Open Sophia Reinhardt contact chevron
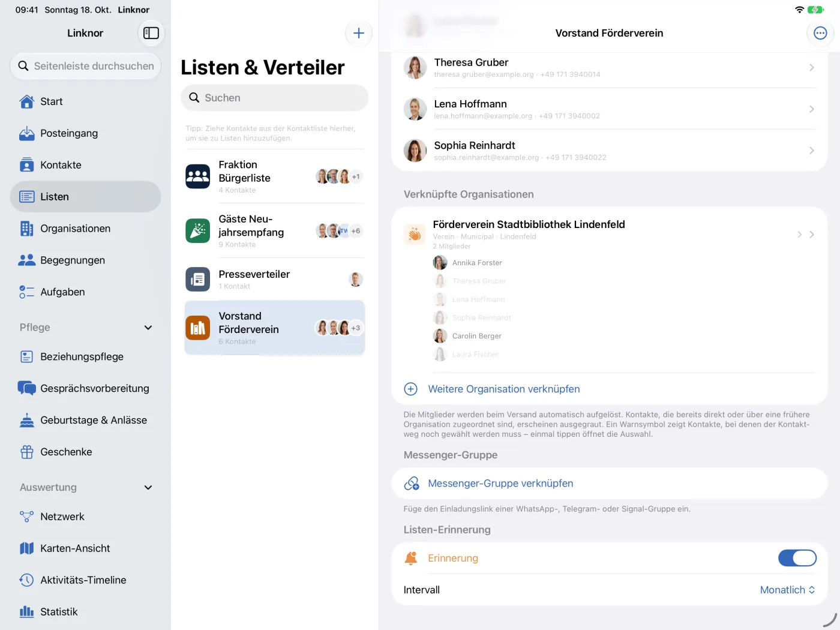This screenshot has height=630, width=840. (811, 151)
